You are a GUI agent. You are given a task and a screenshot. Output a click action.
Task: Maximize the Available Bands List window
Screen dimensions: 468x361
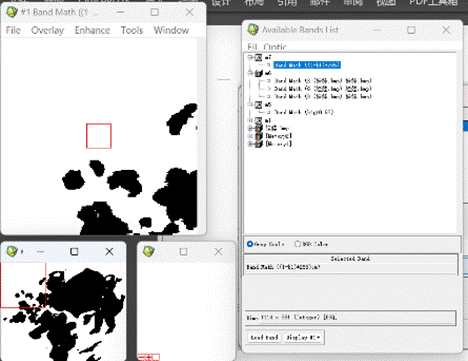[x=411, y=30]
